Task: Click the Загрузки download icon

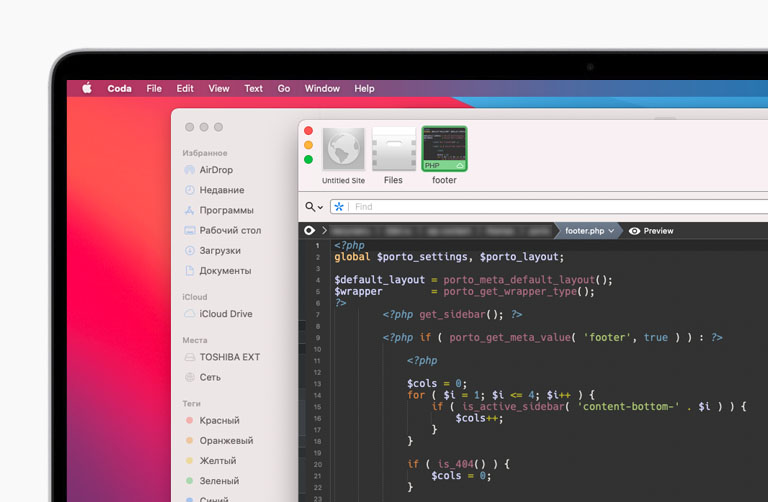Action: tap(189, 250)
